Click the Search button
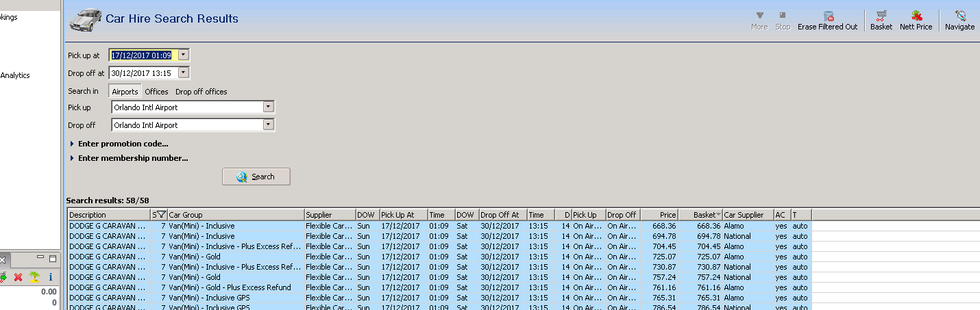The width and height of the screenshot is (980, 310). point(256,177)
